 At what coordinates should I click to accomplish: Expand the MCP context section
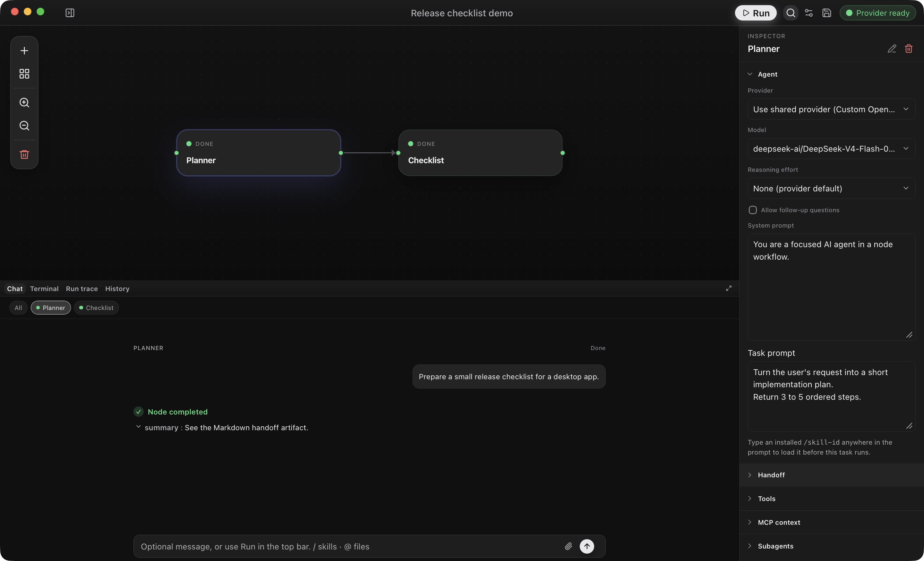click(x=831, y=523)
